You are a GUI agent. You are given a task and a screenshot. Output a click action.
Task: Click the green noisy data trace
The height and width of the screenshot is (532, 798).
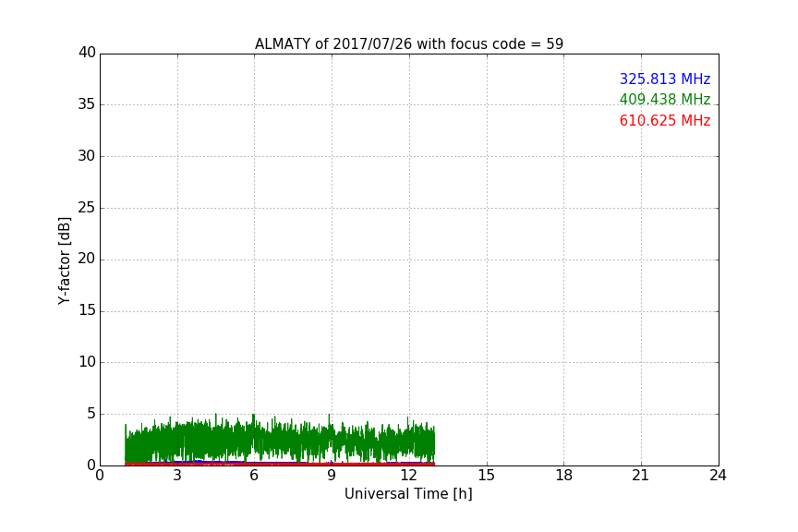(x=280, y=439)
